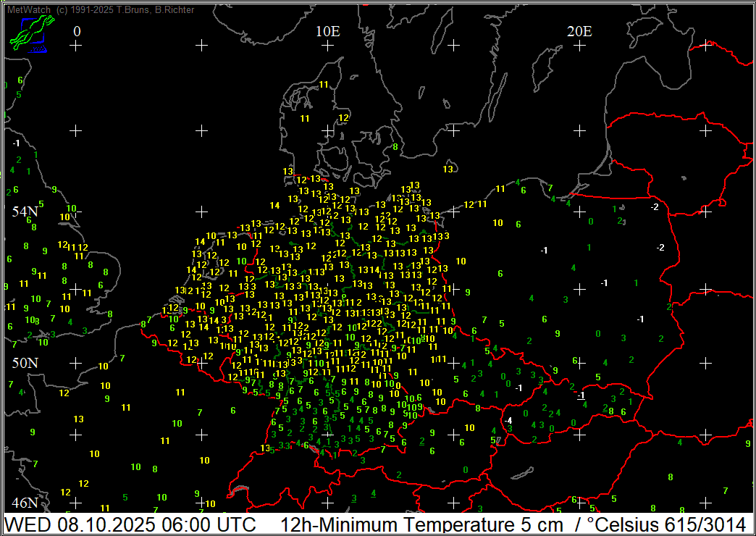Click the grid cross below the 20E label
Viewport: 756px width, 536px height.
(x=579, y=46)
